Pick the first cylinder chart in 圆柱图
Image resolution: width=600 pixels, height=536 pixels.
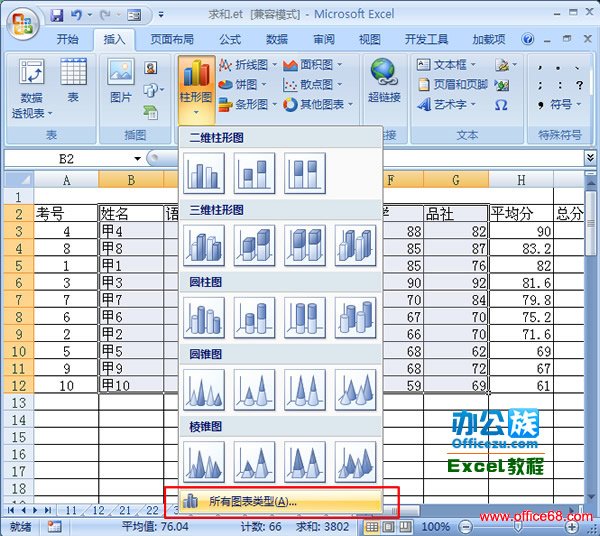click(x=204, y=317)
